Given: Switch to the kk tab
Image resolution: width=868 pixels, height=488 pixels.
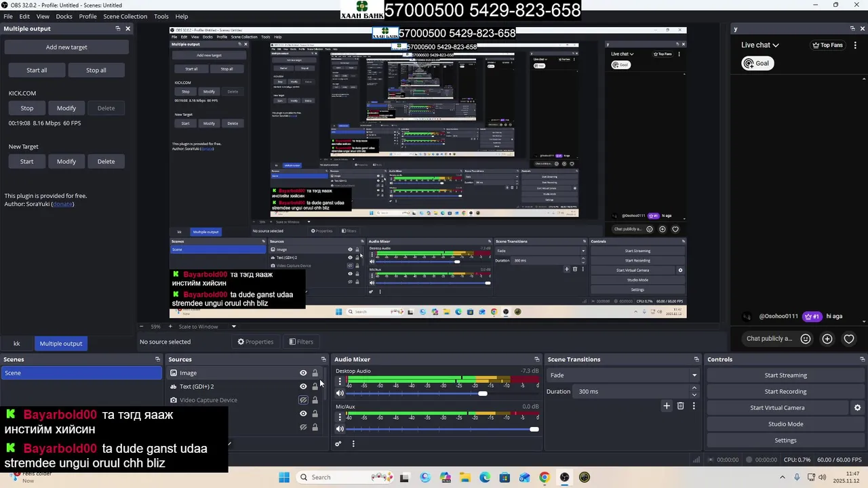Looking at the screenshot, I should [x=17, y=344].
